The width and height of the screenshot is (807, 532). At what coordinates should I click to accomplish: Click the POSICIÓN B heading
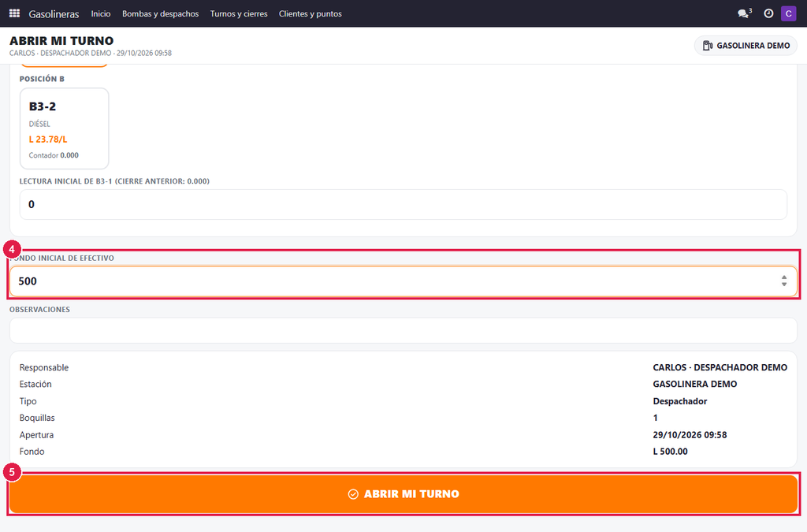[42, 79]
